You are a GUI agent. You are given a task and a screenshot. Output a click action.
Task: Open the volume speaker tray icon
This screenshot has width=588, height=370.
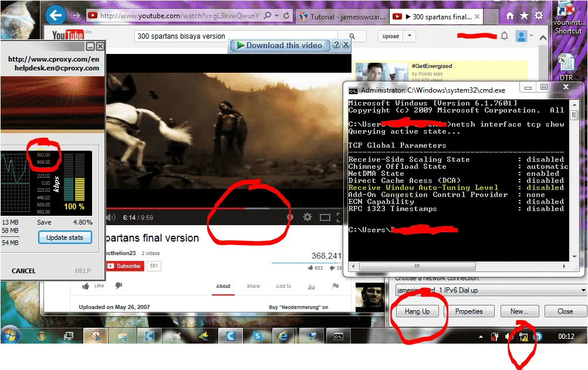[x=509, y=337]
